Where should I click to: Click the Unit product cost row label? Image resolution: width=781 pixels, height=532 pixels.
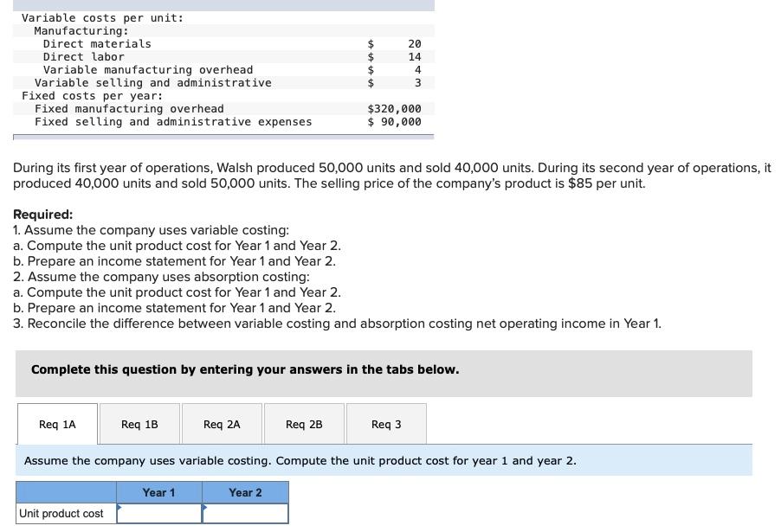pos(63,513)
